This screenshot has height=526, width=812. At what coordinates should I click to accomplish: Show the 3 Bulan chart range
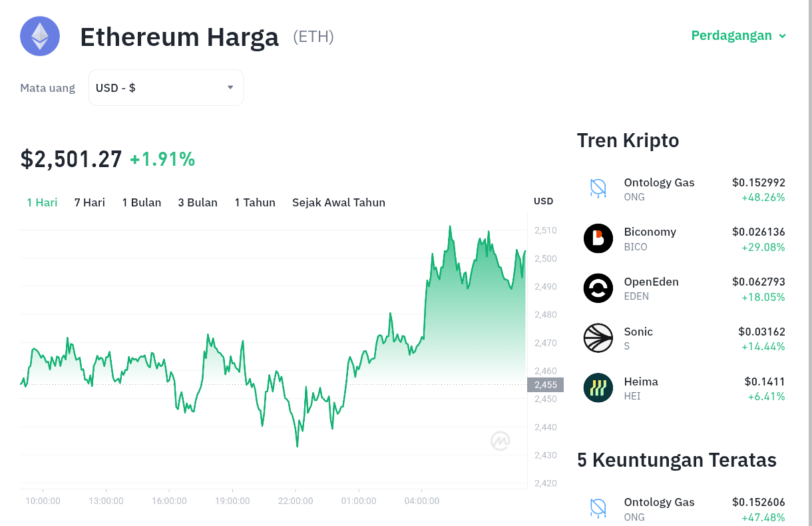coord(198,202)
